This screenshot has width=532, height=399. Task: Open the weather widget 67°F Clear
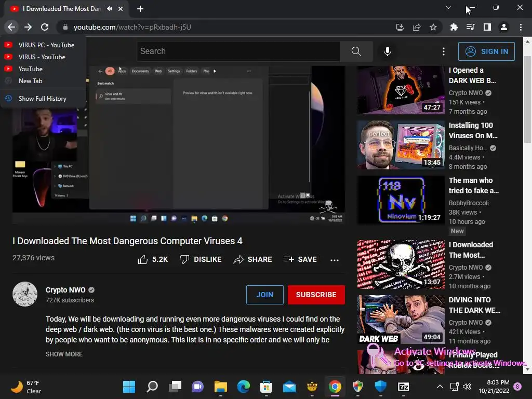point(26,387)
